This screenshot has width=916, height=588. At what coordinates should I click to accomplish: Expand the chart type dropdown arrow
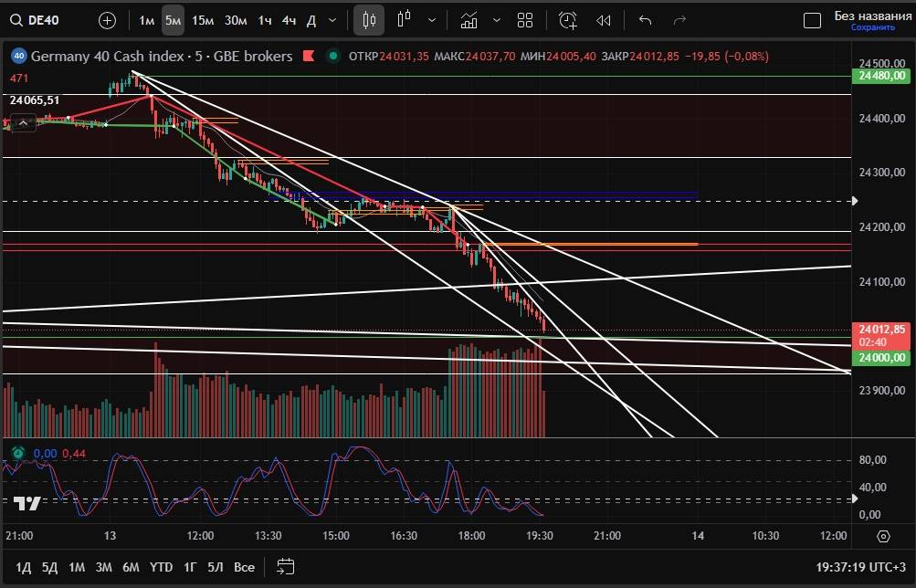click(431, 20)
